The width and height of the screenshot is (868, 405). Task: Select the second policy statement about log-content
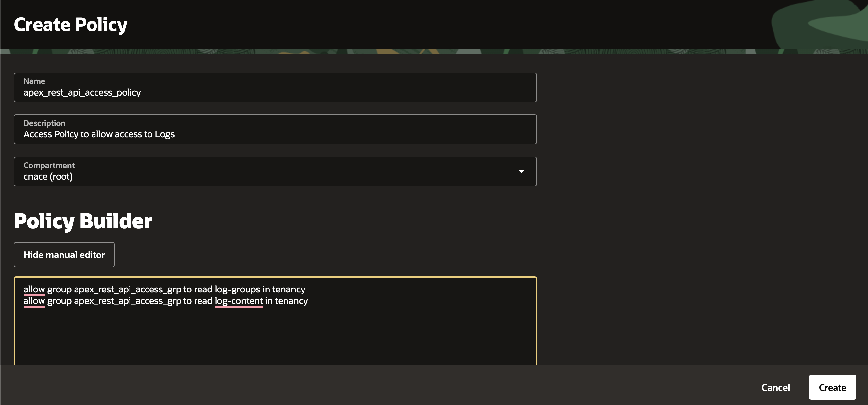coord(165,301)
